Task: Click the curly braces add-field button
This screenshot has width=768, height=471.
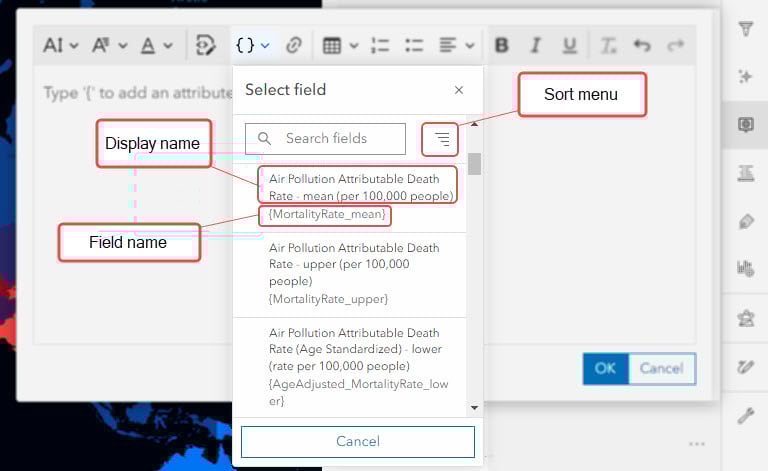Action: coord(252,46)
